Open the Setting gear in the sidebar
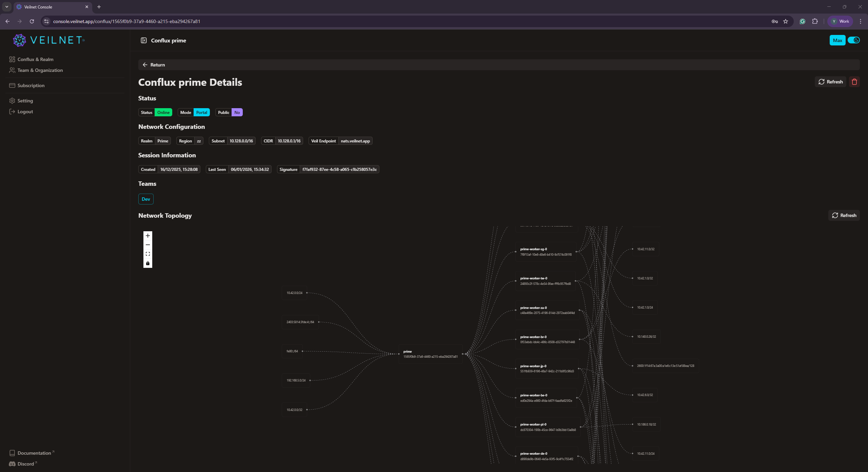Screen dimensions: 868x472 pyautogui.click(x=25, y=100)
